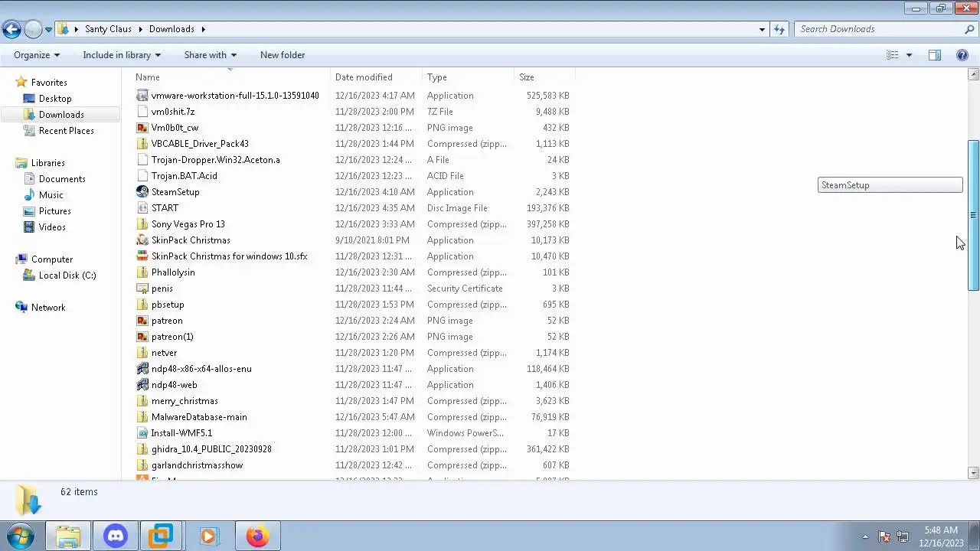Image resolution: width=980 pixels, height=551 pixels.
Task: Click the Back navigation arrow
Action: [11, 29]
